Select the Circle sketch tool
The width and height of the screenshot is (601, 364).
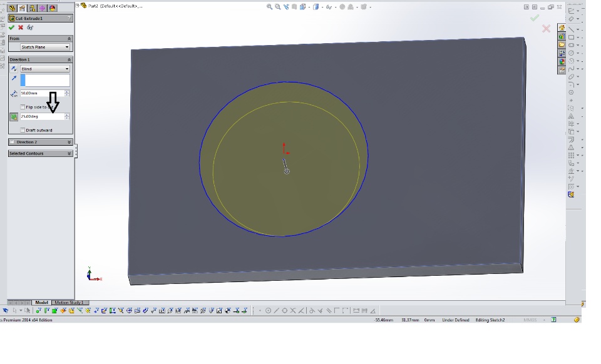click(x=571, y=53)
